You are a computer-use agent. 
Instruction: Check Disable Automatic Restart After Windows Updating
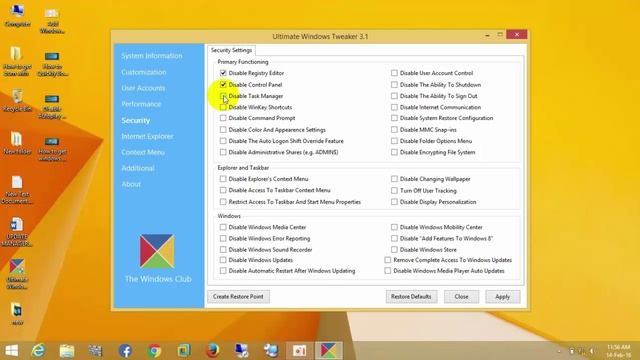(x=223, y=271)
